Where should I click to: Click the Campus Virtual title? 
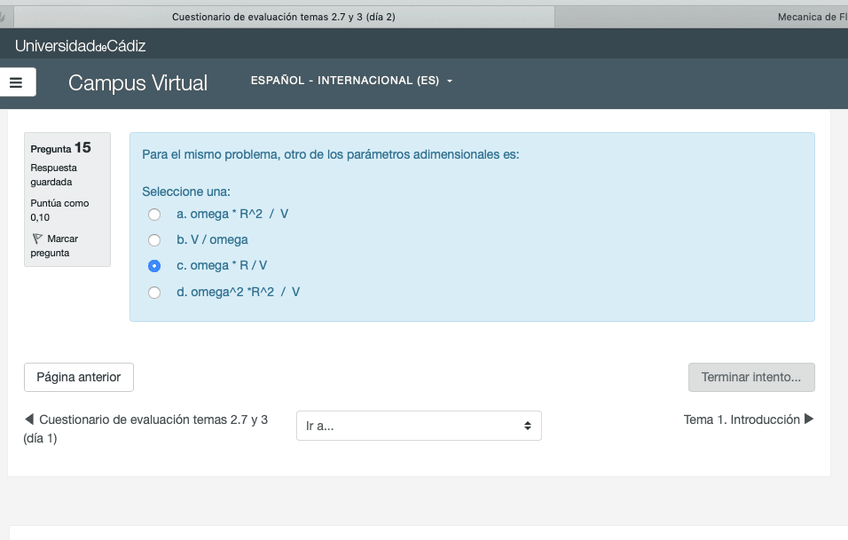click(138, 83)
